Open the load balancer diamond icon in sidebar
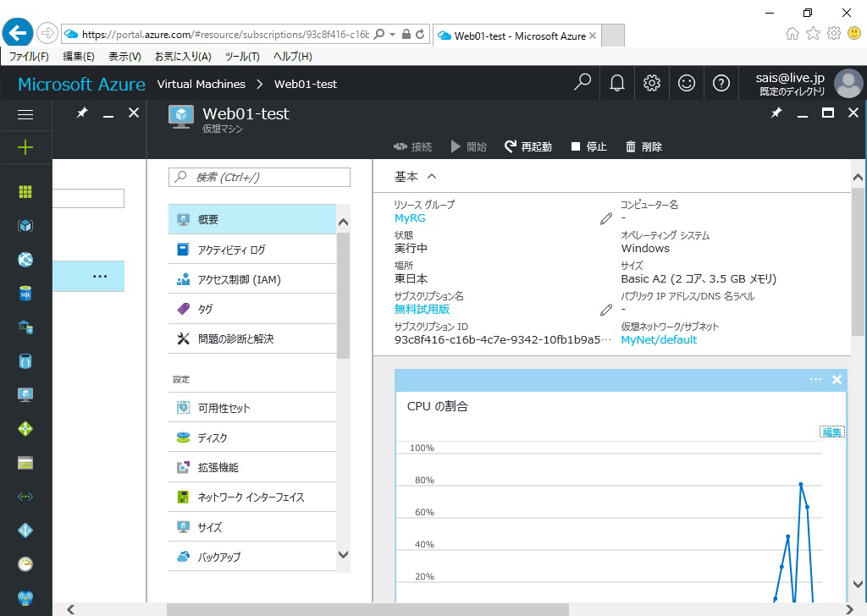867x616 pixels. click(x=25, y=429)
